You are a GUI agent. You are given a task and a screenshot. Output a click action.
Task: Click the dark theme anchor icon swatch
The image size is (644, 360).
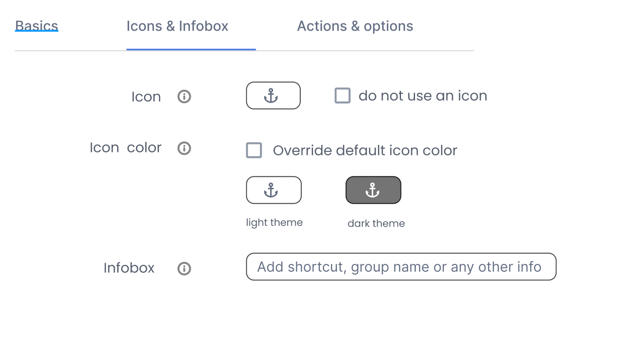373,190
